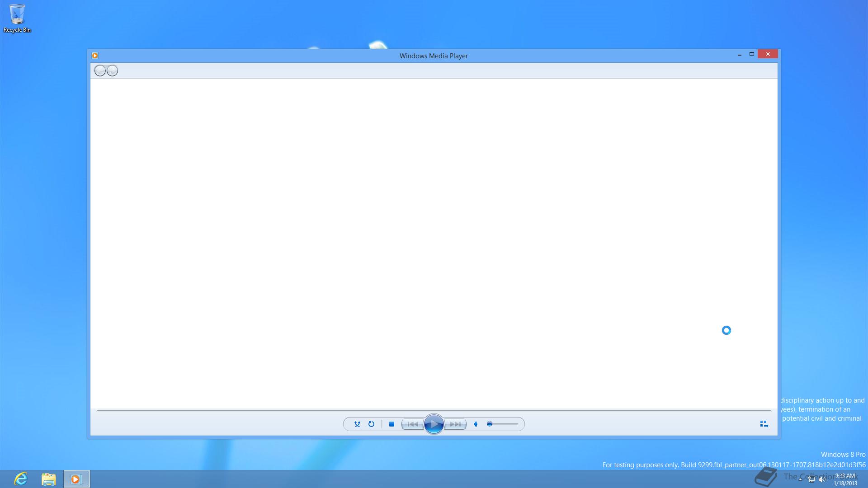Click the volume slider handle
Image resolution: width=868 pixels, height=488 pixels.
(490, 424)
